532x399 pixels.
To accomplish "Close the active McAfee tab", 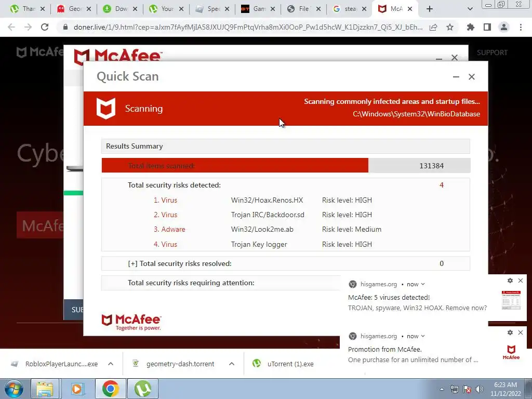I will (410, 9).
